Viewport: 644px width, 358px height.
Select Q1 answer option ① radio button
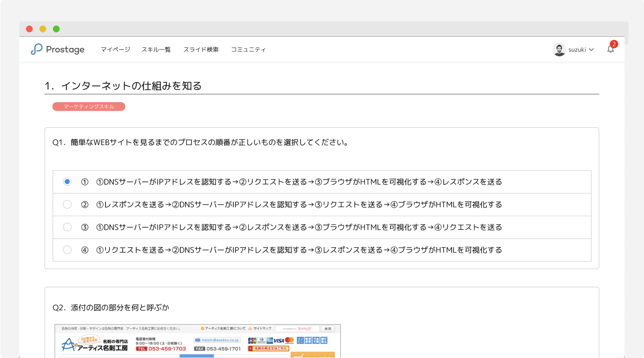click(x=67, y=182)
